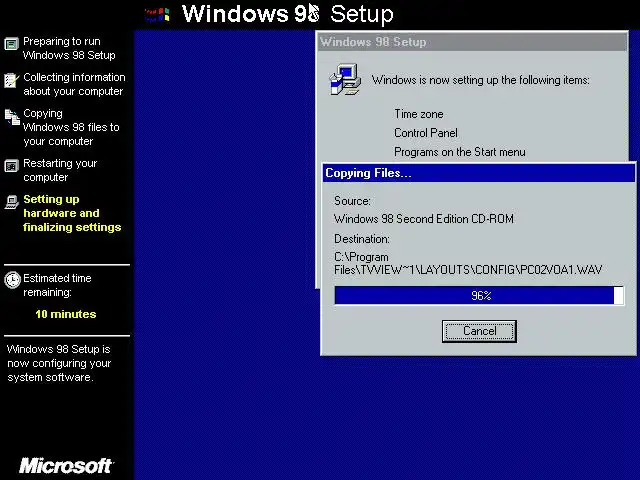Click 'Windows is now setting up' message
This screenshot has height=480, width=640.
pyautogui.click(x=480, y=80)
